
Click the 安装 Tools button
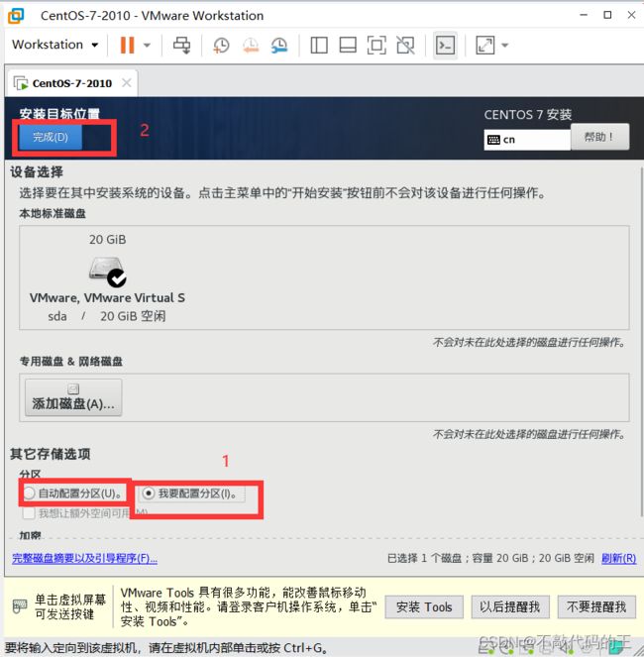point(424,607)
